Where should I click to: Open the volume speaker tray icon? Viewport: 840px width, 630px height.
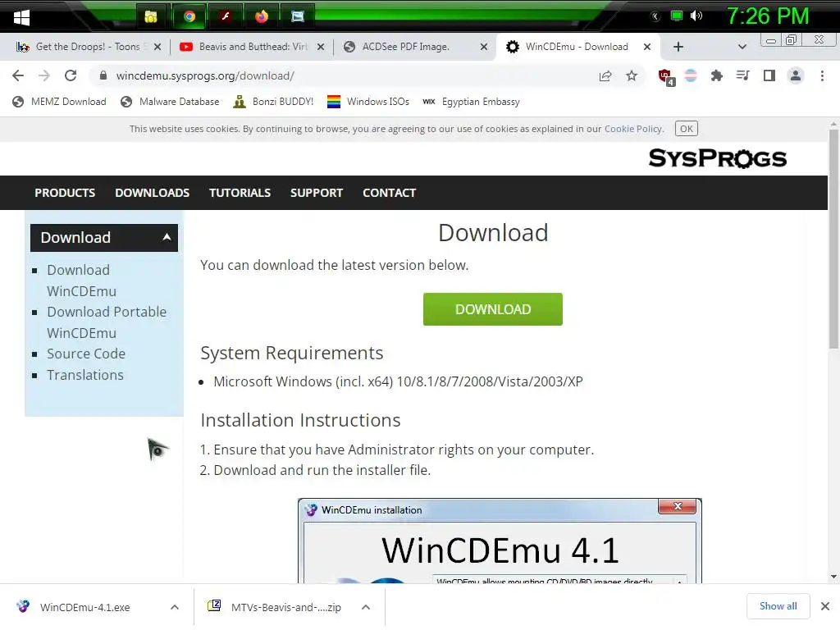pos(696,16)
